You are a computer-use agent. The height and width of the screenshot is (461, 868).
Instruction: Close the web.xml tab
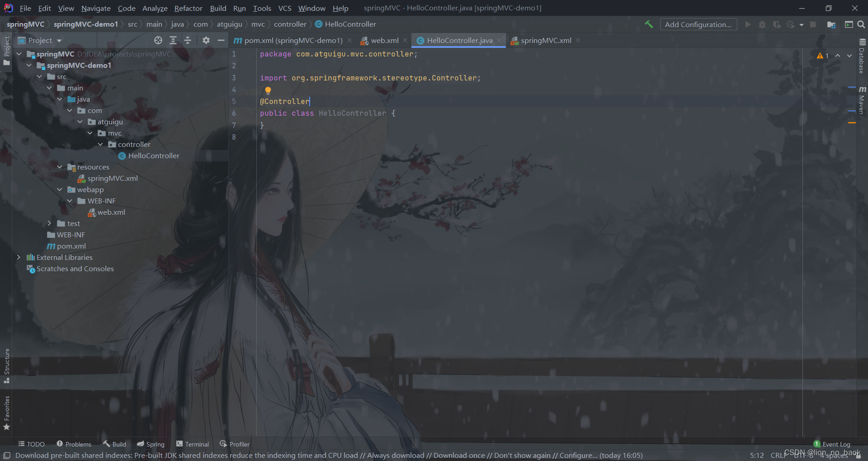point(405,40)
